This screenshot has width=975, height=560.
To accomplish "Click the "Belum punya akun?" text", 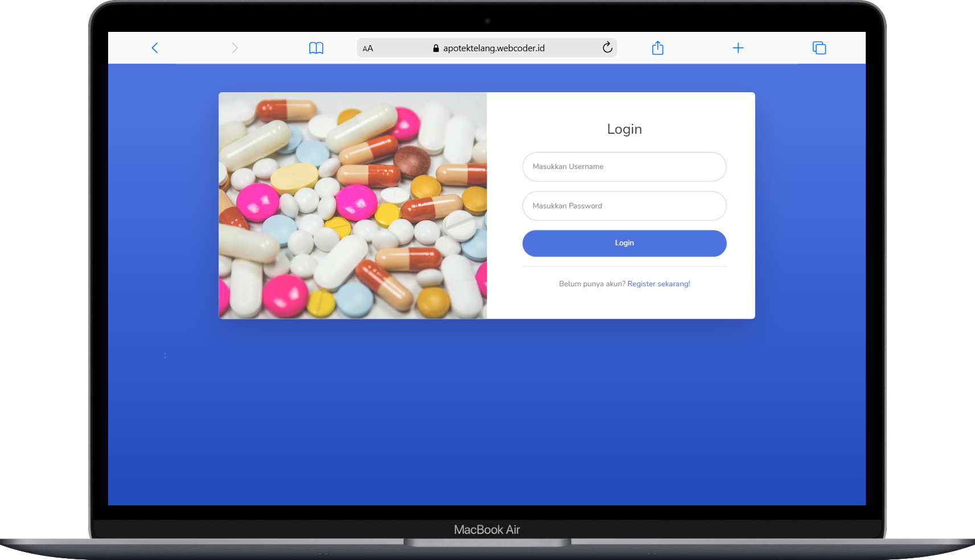I will tap(592, 284).
